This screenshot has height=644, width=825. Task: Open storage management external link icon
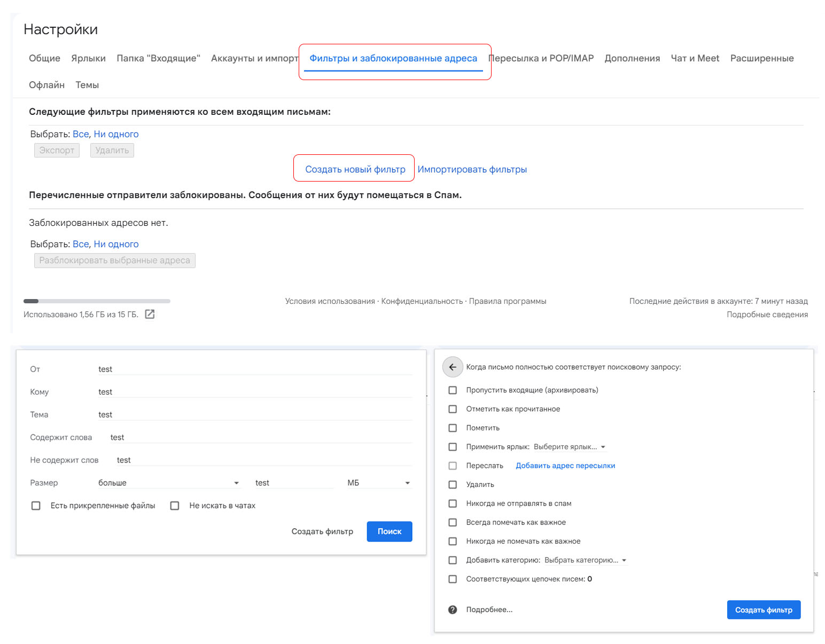tap(150, 315)
